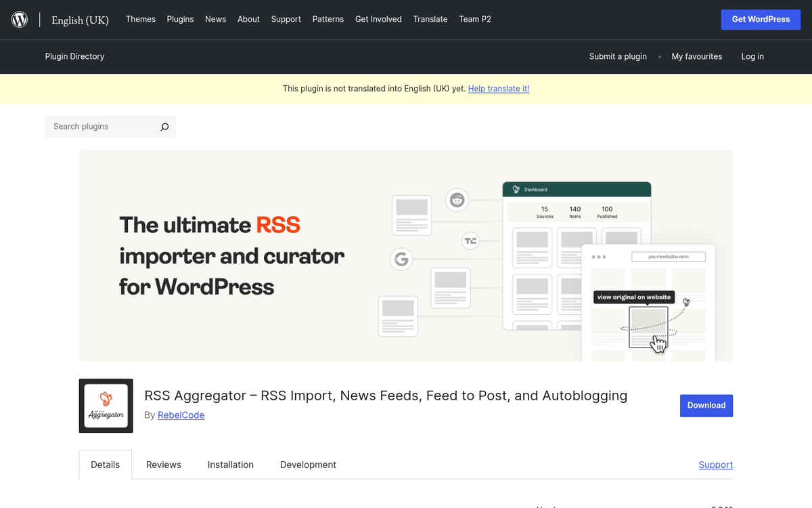Click the Get WordPress button
This screenshot has width=812, height=508.
(x=761, y=19)
